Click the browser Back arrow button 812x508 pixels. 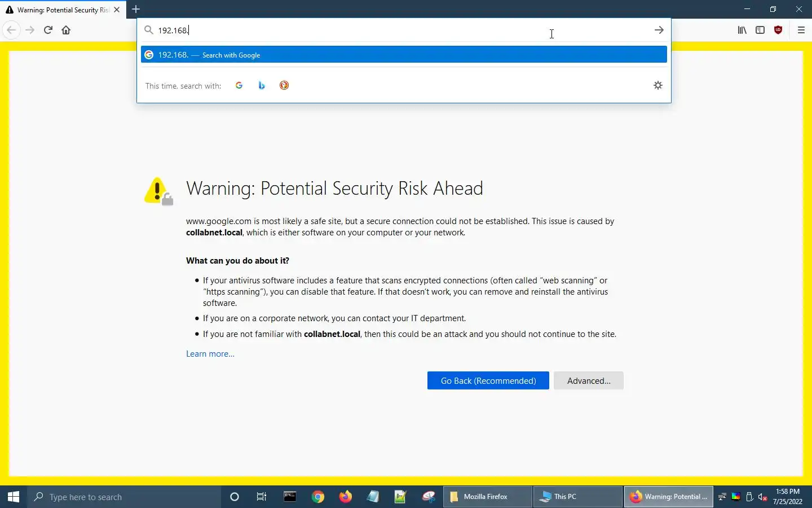pos(11,30)
